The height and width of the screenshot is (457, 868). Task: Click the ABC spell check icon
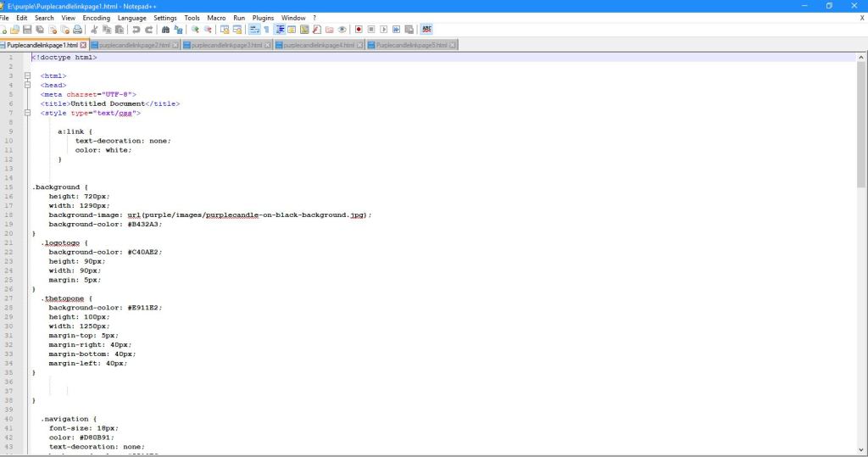click(426, 29)
